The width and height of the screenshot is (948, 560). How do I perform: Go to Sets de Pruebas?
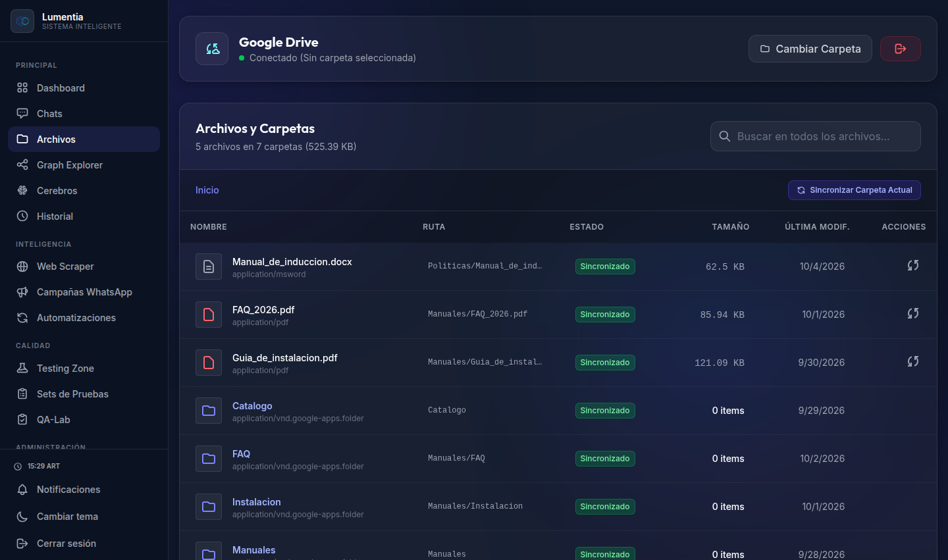pos(84,394)
